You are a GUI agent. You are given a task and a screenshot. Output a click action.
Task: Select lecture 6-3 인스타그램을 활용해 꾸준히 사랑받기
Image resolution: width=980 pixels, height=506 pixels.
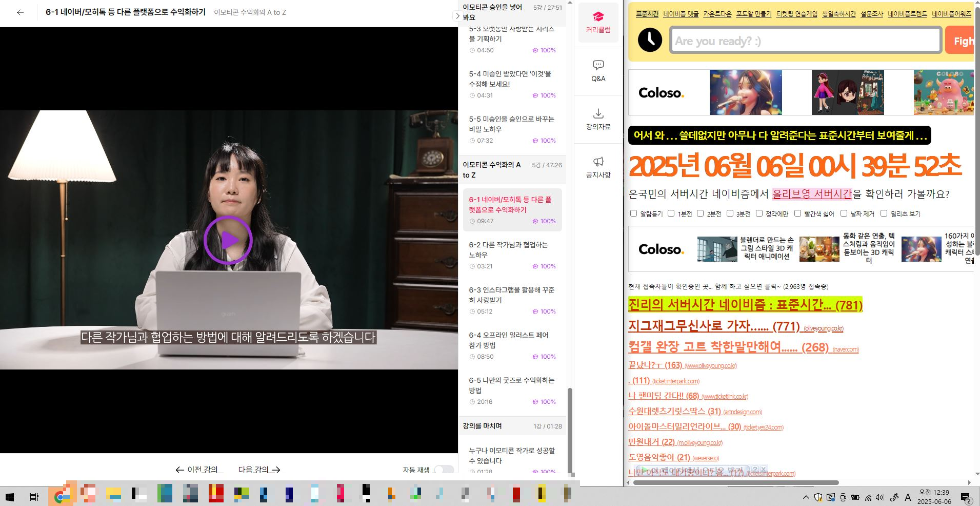coord(512,300)
